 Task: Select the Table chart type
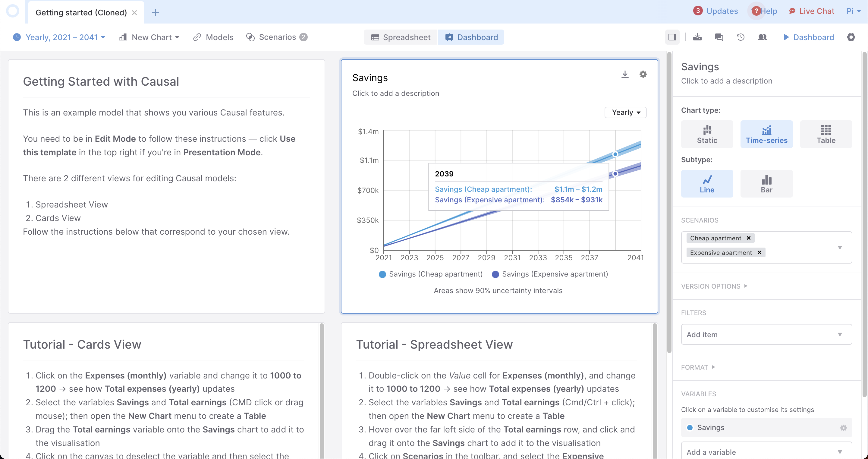pos(826,134)
